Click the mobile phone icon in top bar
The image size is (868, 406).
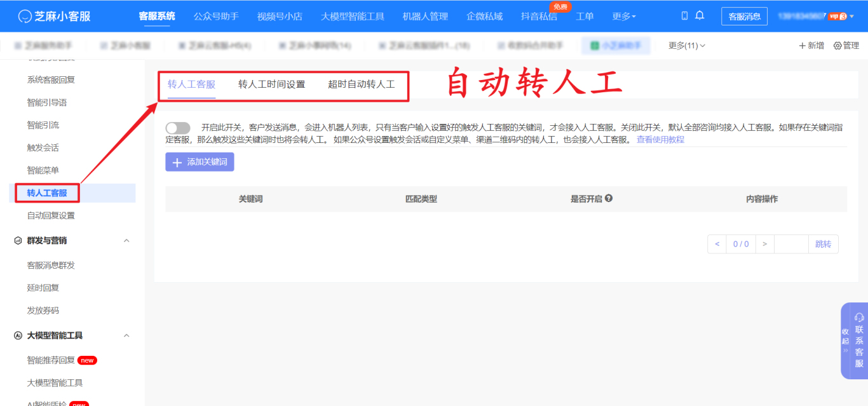click(x=686, y=15)
